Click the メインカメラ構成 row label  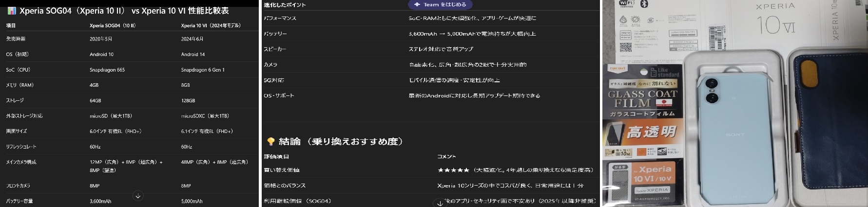coord(21,162)
